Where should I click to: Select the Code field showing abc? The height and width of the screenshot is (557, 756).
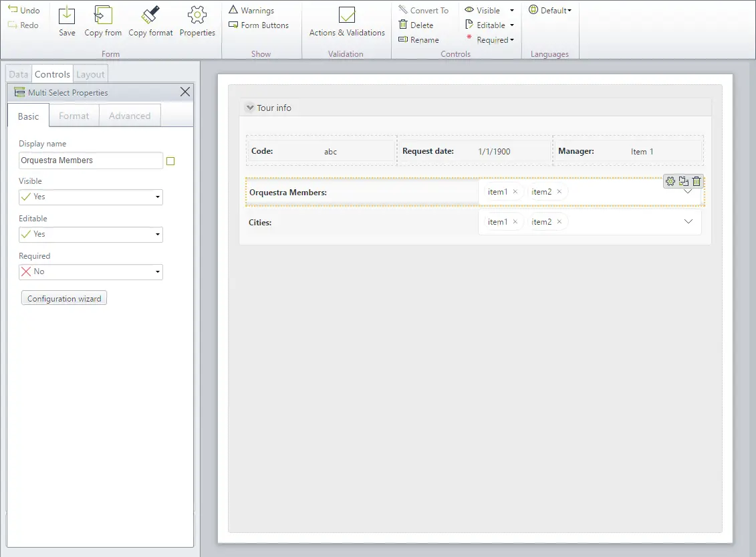coord(321,151)
